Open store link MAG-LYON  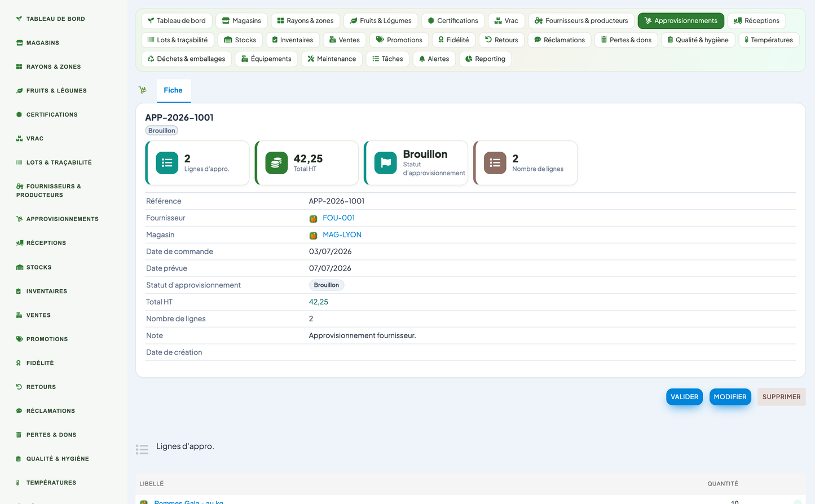[x=342, y=235]
